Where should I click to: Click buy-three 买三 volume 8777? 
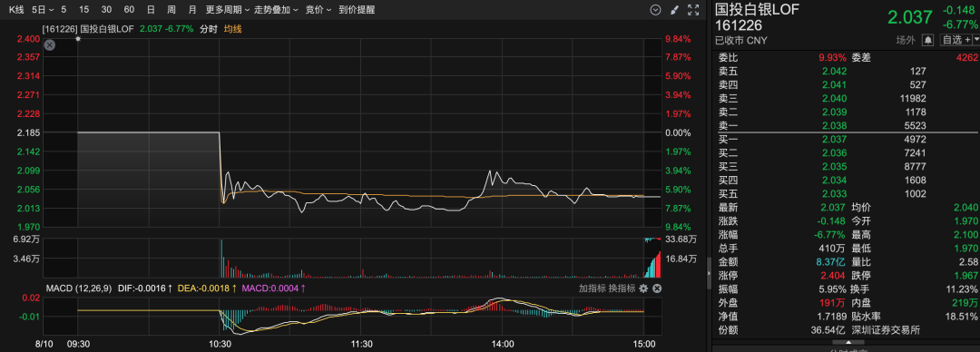tap(915, 166)
